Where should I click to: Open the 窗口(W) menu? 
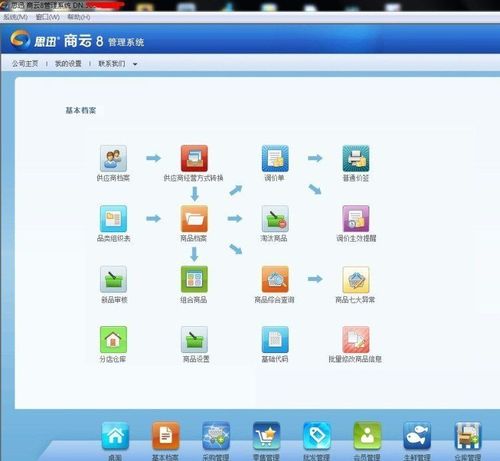click(48, 17)
